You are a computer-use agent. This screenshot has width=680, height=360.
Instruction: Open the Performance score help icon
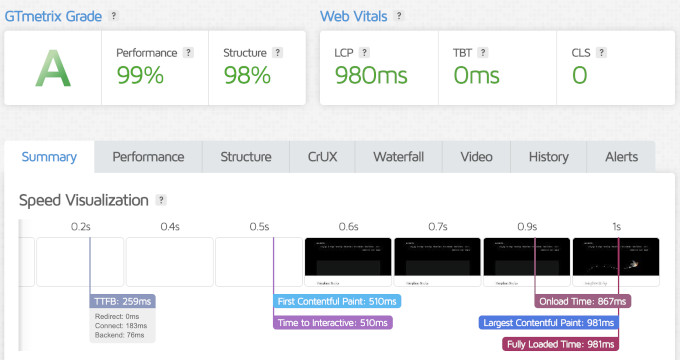tap(188, 52)
